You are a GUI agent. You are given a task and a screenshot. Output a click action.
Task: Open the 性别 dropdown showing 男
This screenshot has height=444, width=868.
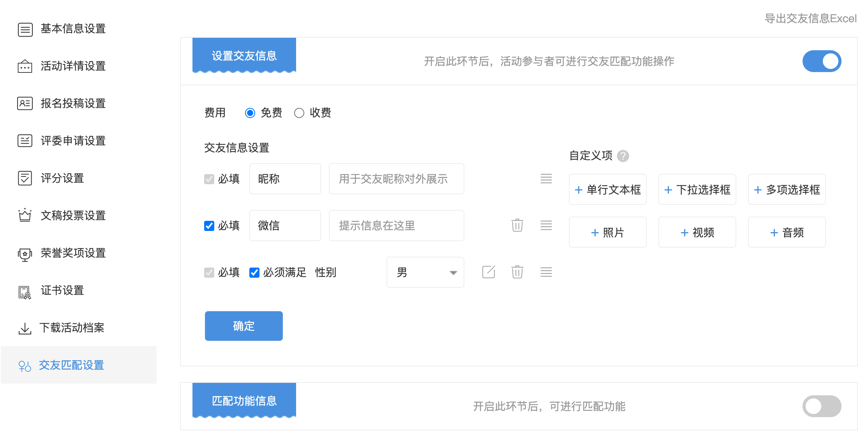tap(425, 272)
